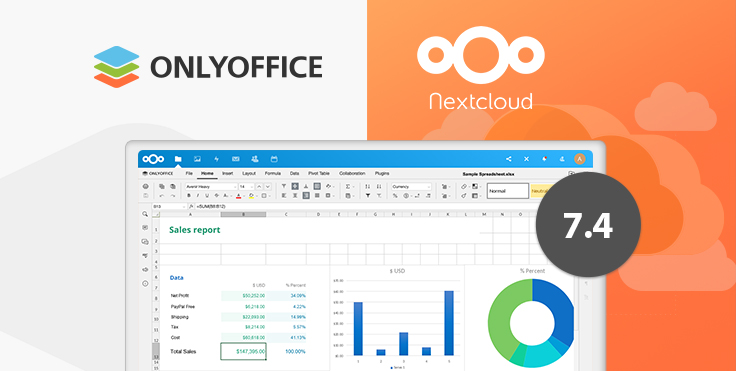Open the comments icon in left sidebar
Image resolution: width=736 pixels, height=371 pixels.
click(x=145, y=228)
